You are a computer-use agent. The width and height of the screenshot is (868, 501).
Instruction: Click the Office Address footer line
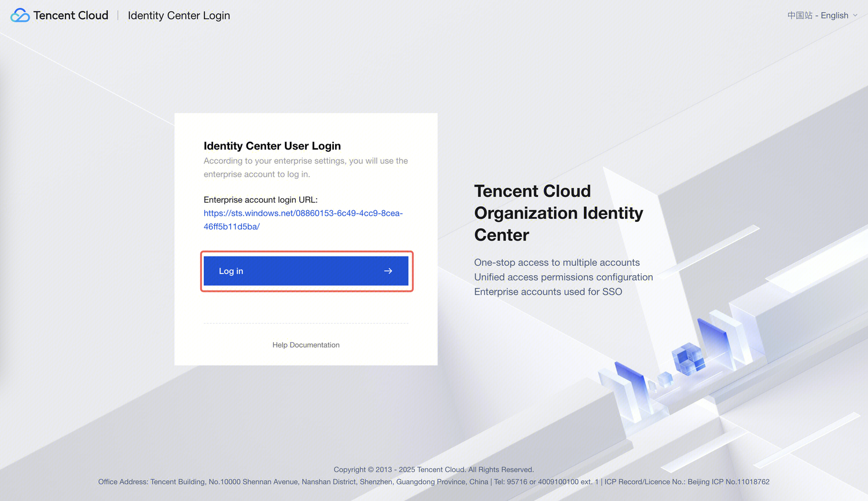click(434, 482)
